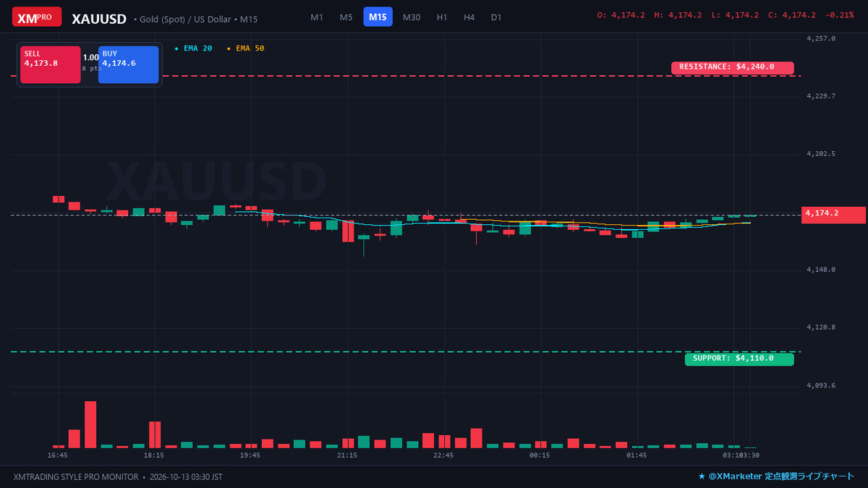Switch to the H1 timeframe
This screenshot has width=868, height=488.
442,17
